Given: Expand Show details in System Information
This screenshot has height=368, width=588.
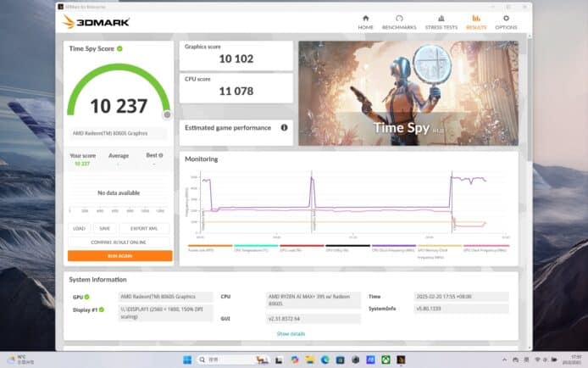Looking at the screenshot, I should click(289, 334).
